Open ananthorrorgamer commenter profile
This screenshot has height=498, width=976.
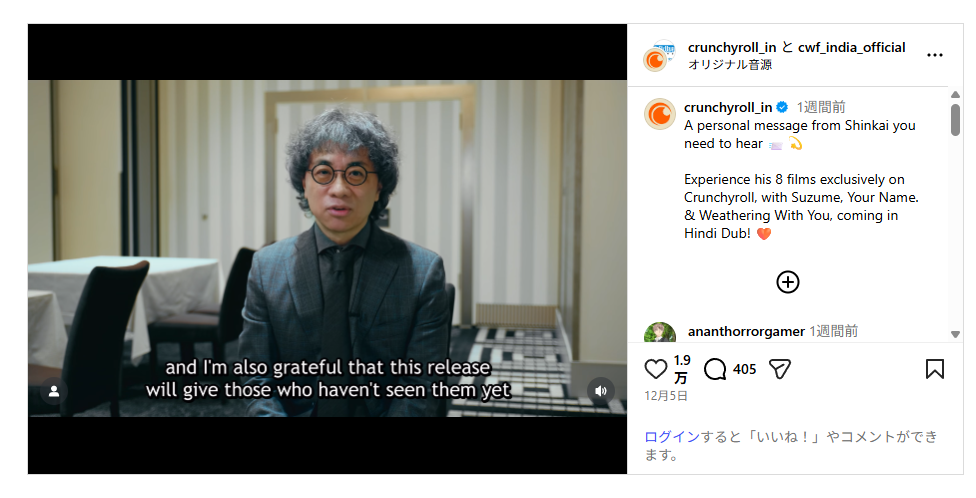pos(746,332)
